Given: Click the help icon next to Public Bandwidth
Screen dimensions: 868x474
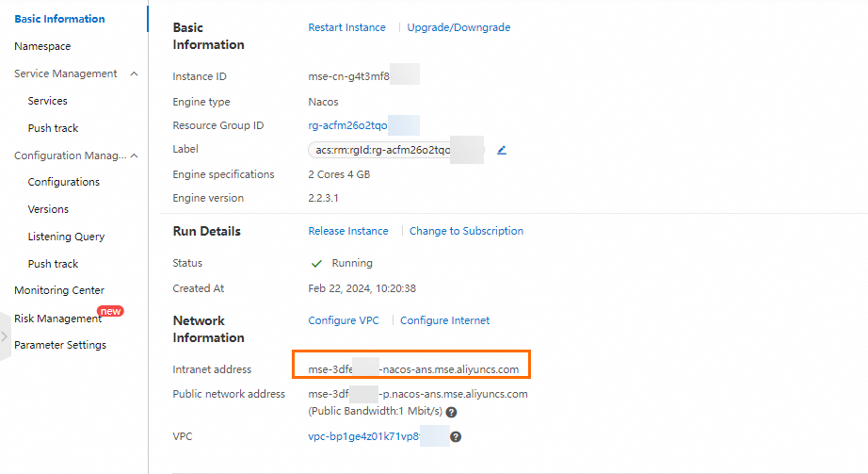Looking at the screenshot, I should [x=451, y=412].
